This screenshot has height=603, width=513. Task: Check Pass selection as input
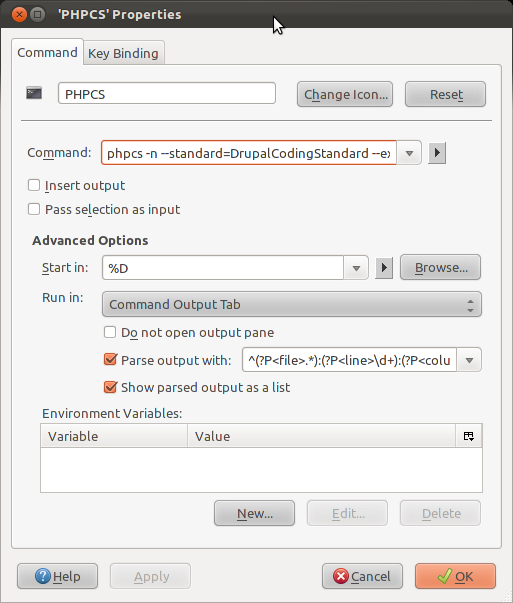pyautogui.click(x=34, y=209)
